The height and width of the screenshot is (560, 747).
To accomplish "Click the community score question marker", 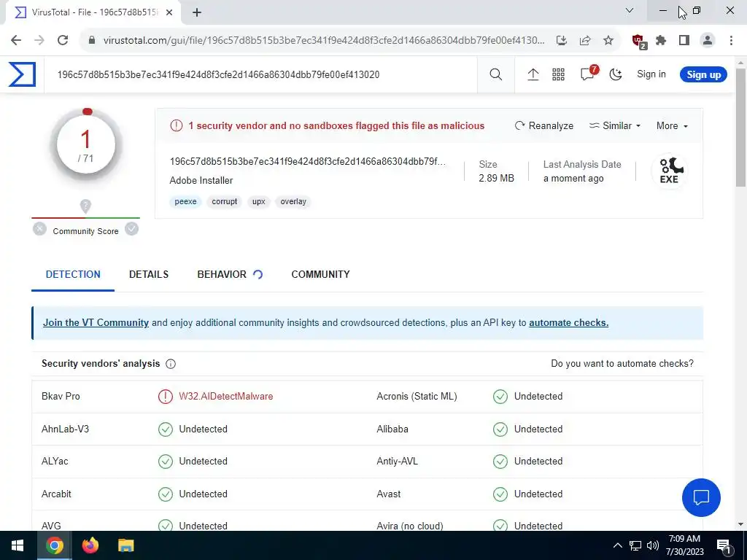I will [85, 206].
